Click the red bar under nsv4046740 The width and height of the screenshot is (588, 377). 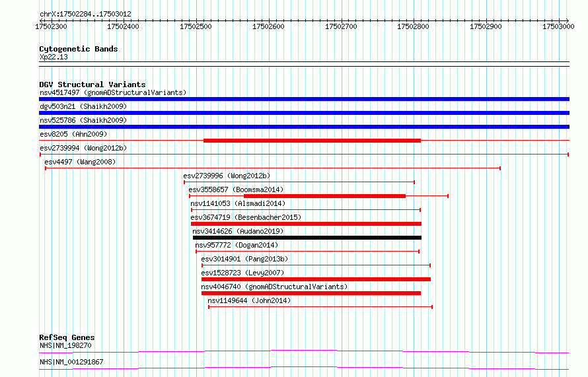point(311,293)
